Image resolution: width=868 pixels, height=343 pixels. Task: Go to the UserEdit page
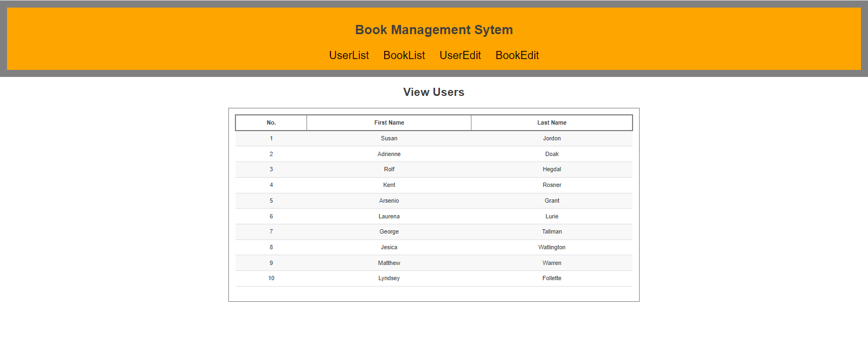tap(460, 55)
